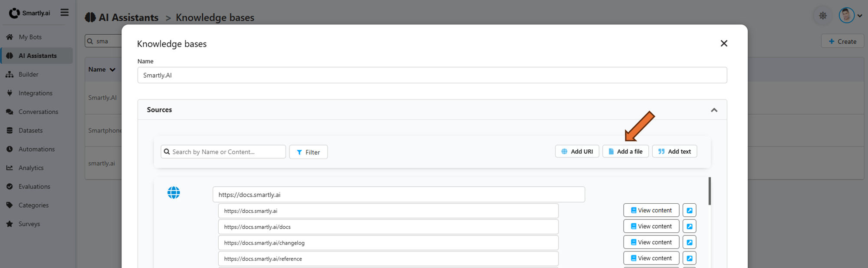
Task: Open external link for https://docs.smartly.ai row
Action: pos(689,210)
